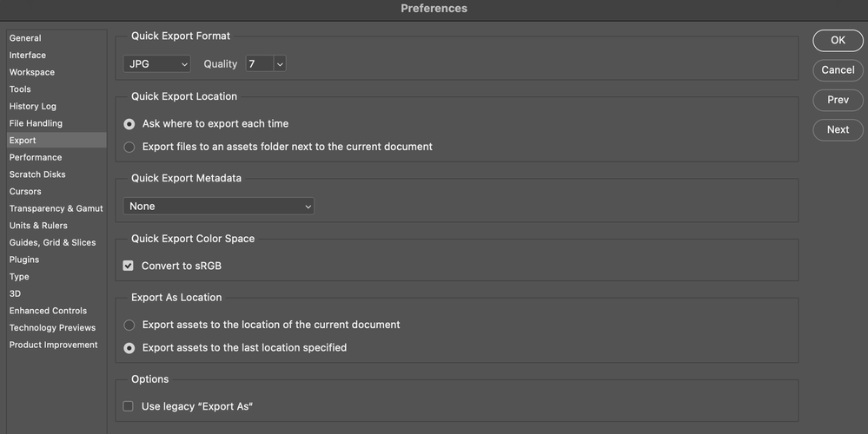868x434 pixels.
Task: Expand the Quality value dropdown arrow
Action: click(280, 64)
